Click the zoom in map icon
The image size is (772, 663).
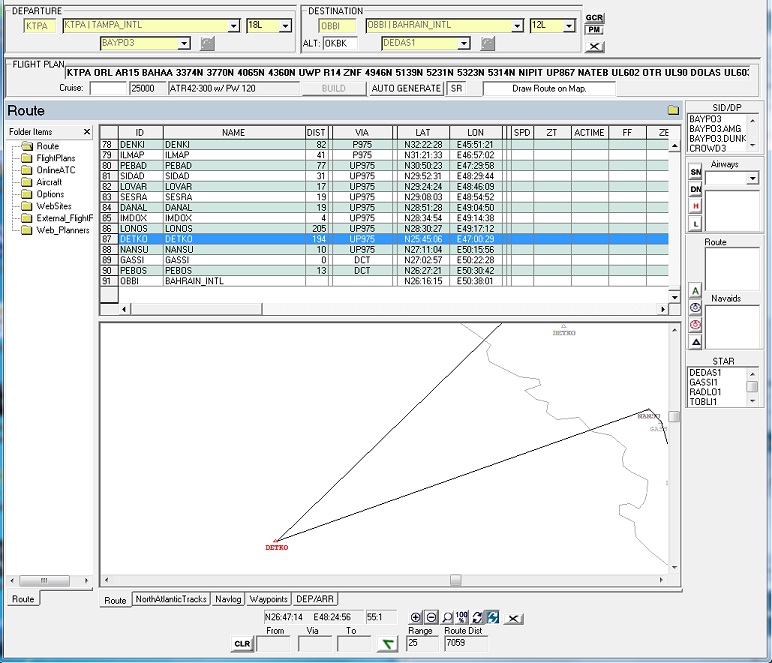(x=416, y=617)
